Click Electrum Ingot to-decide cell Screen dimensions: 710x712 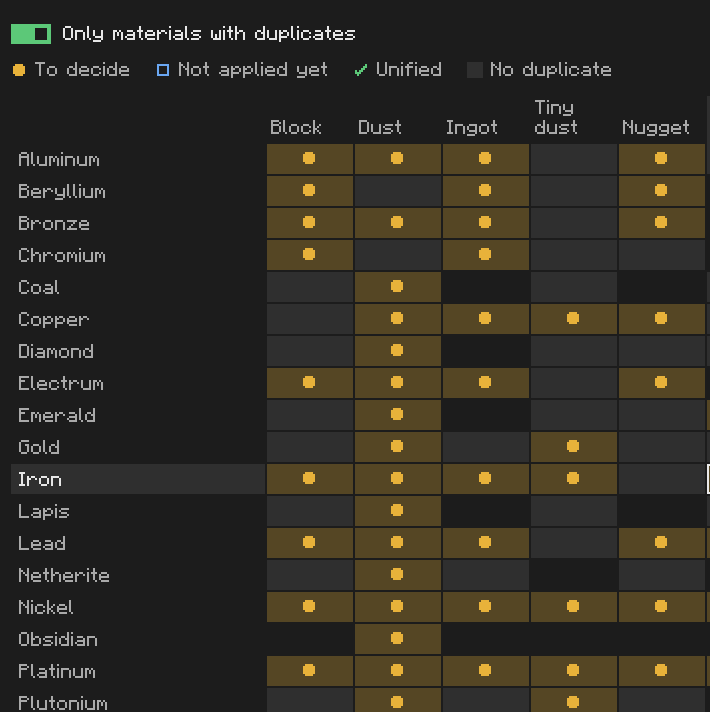(486, 383)
